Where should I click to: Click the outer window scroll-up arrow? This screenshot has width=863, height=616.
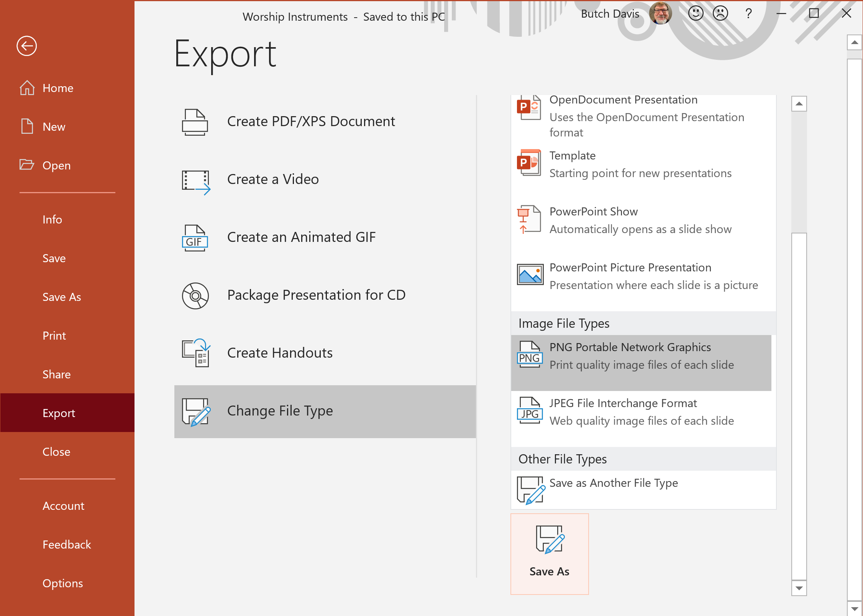(855, 43)
